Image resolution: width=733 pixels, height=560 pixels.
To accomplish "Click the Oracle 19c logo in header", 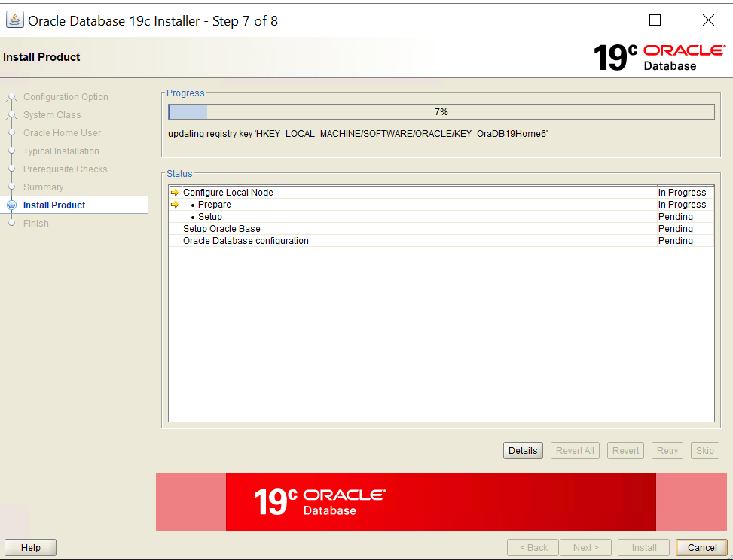I will coord(659,57).
